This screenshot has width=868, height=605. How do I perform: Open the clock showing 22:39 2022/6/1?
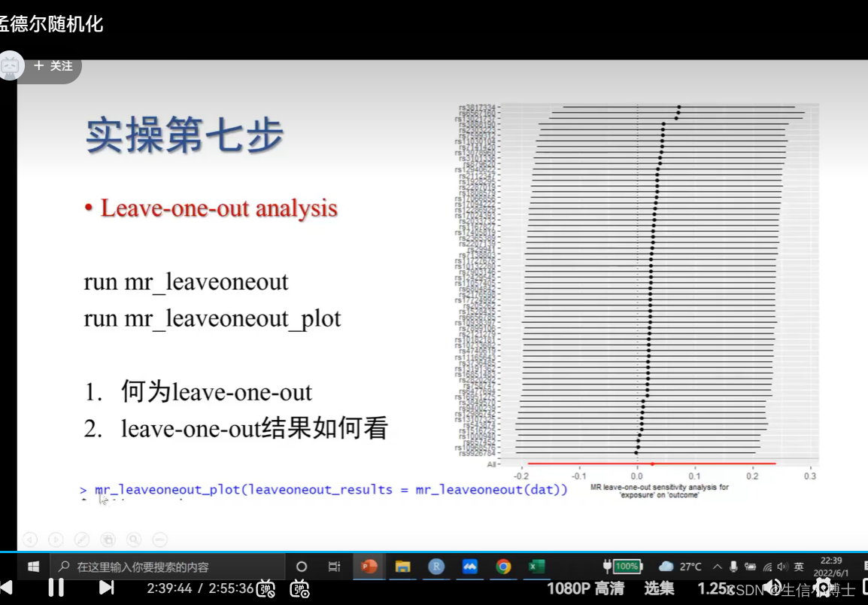point(830,566)
